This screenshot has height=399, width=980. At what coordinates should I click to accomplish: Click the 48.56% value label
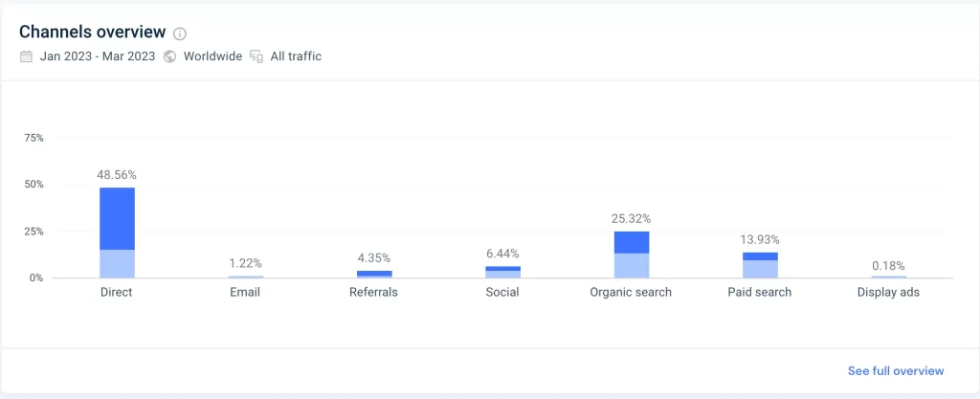(x=117, y=175)
